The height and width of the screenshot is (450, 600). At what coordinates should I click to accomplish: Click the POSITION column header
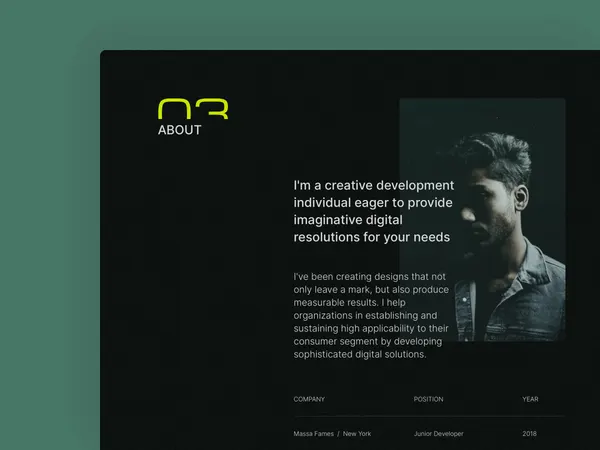coord(429,399)
